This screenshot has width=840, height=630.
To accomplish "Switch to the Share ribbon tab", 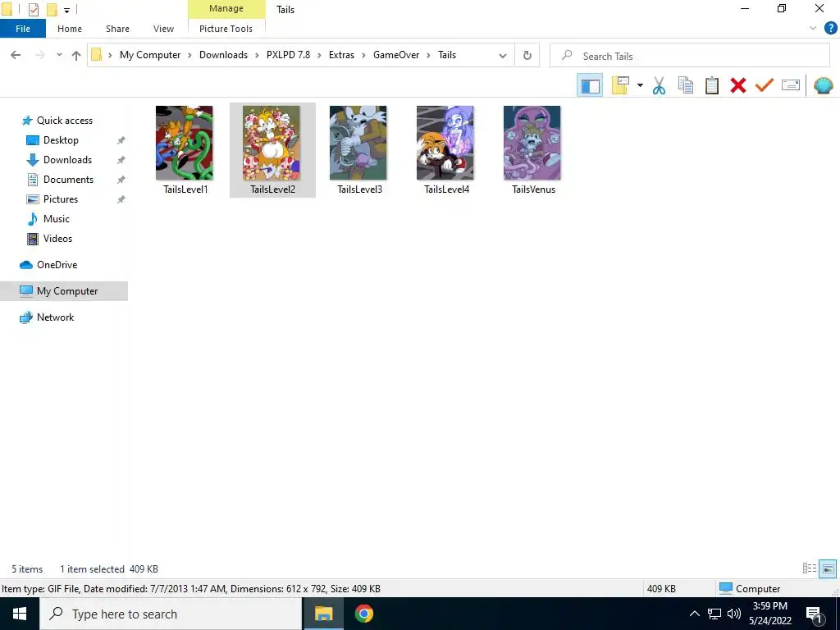I will (117, 29).
